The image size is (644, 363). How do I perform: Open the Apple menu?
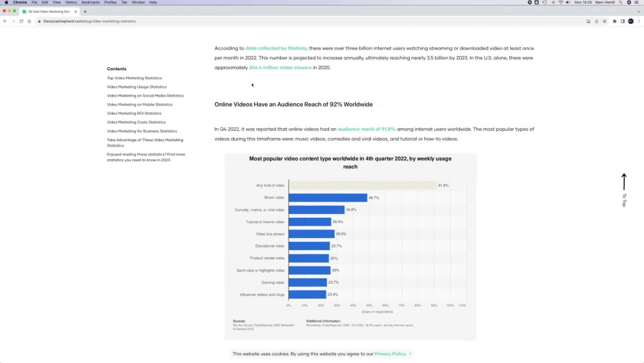click(6, 3)
